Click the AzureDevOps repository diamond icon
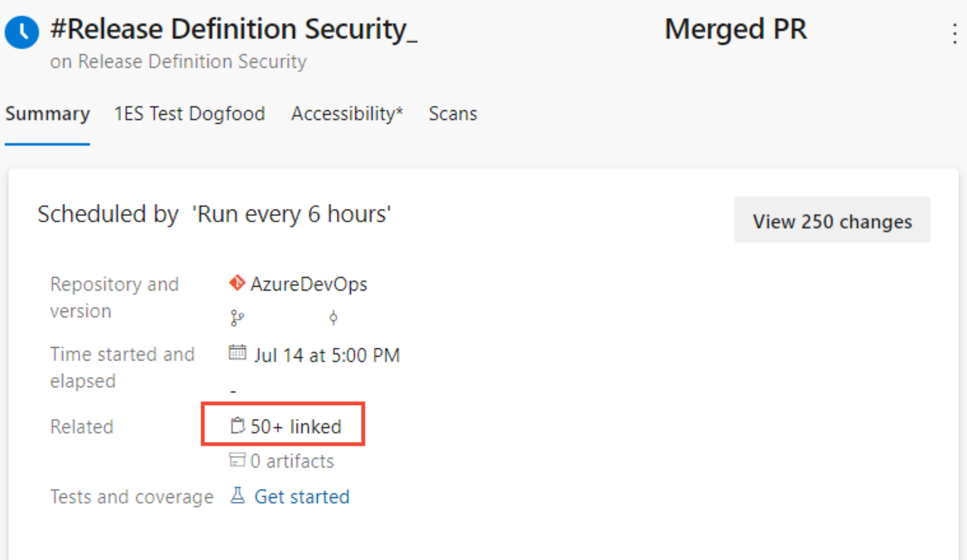Screen dimensions: 967x560 (x=237, y=282)
